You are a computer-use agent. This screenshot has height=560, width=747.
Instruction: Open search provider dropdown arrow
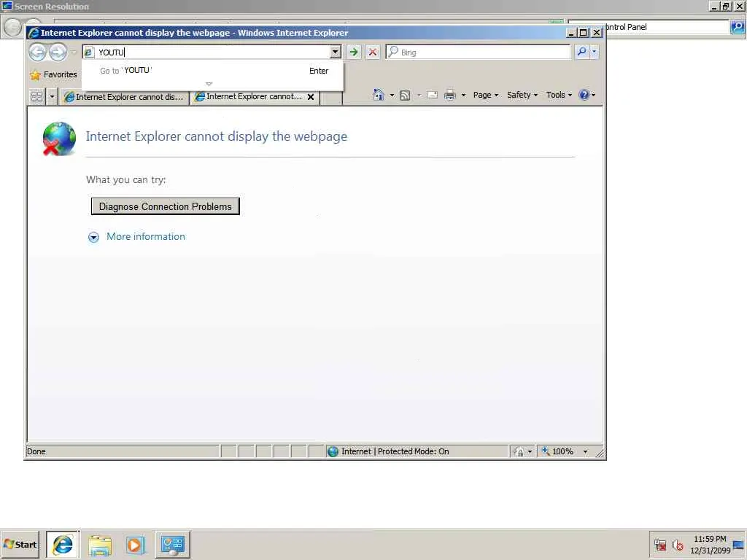coord(594,52)
